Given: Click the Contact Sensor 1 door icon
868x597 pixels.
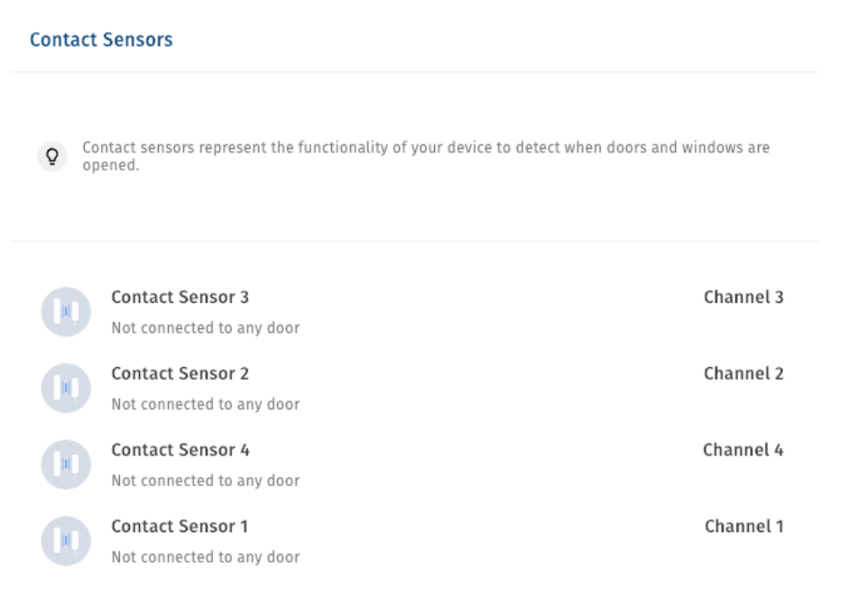Looking at the screenshot, I should click(66, 540).
